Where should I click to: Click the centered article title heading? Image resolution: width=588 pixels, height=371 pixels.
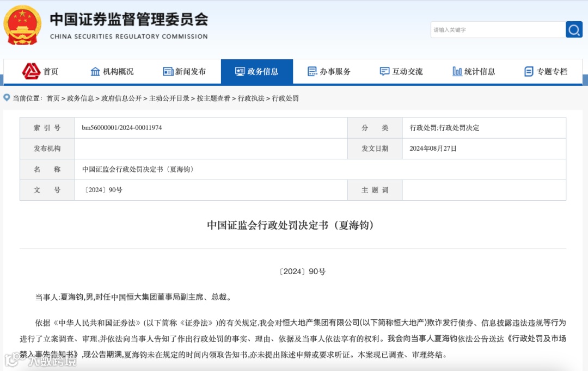292,225
